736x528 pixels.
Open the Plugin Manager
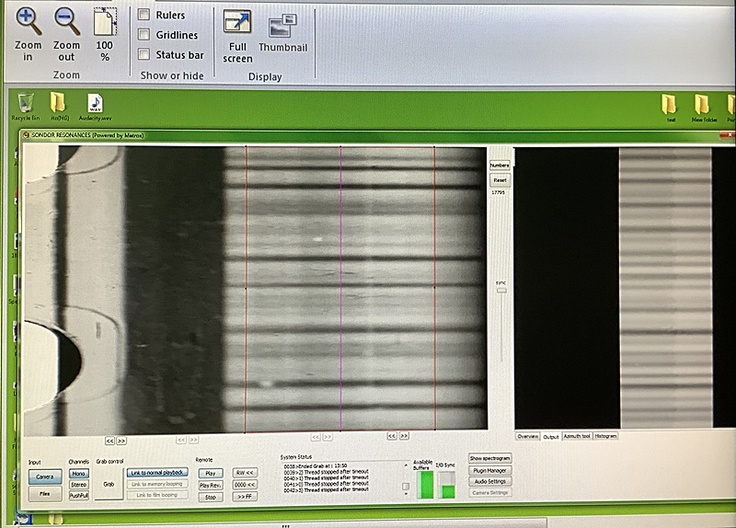(x=490, y=470)
